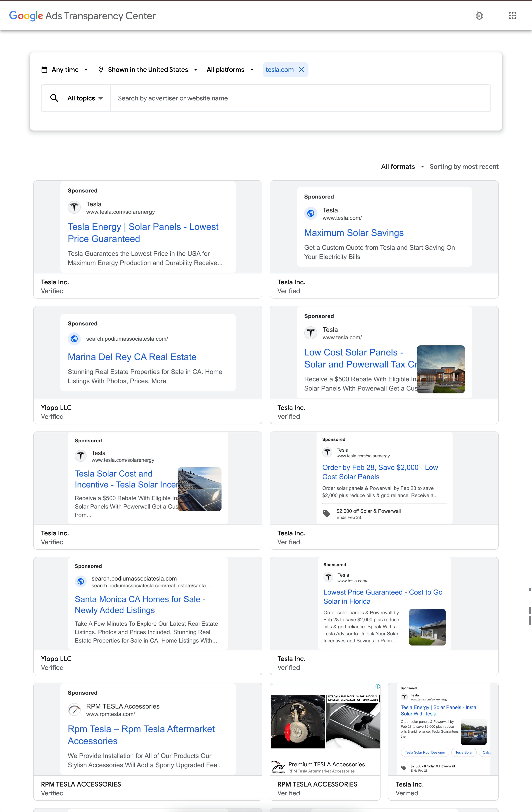Click Sorting by most recent text
The image size is (532, 812).
pos(464,167)
